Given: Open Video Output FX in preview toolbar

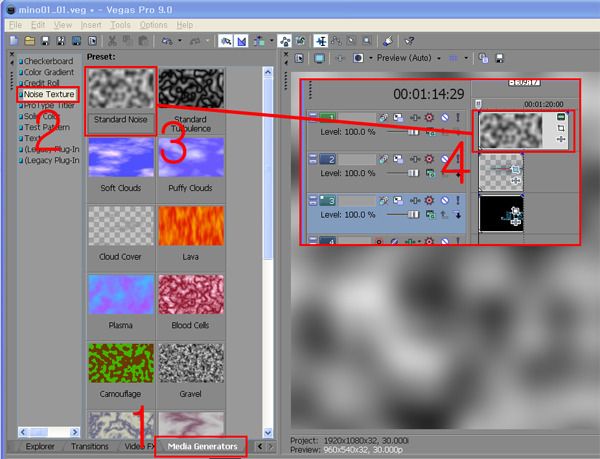Looking at the screenshot, I should pos(339,59).
